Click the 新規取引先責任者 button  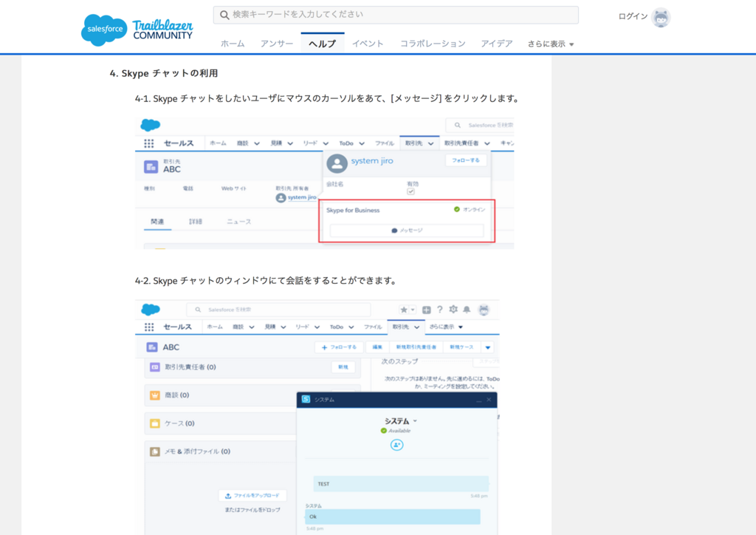(416, 347)
